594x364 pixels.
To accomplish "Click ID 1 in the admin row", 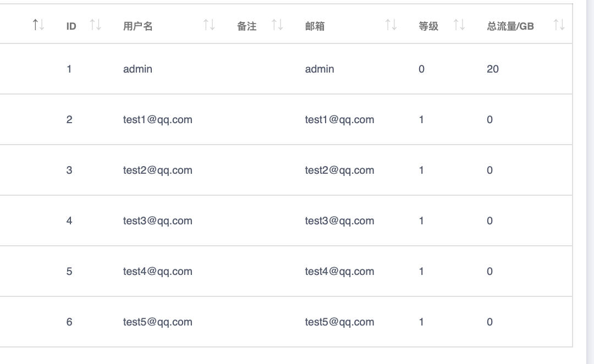I will tap(69, 69).
